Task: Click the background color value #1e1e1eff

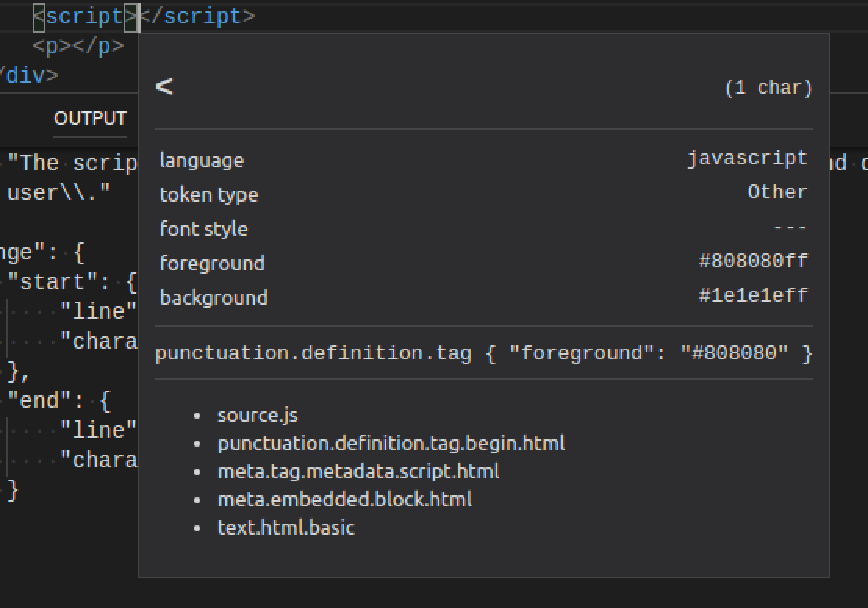Action: (756, 297)
